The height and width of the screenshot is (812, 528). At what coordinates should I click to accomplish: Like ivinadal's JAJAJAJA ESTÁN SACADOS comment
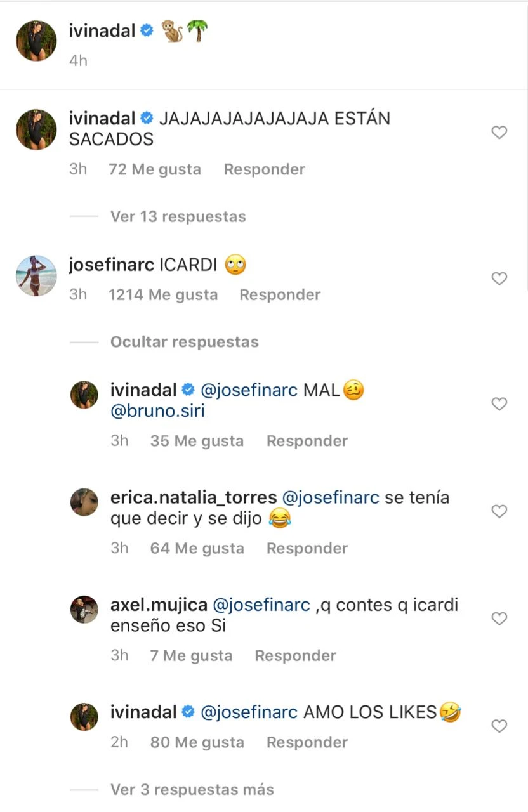point(499,133)
